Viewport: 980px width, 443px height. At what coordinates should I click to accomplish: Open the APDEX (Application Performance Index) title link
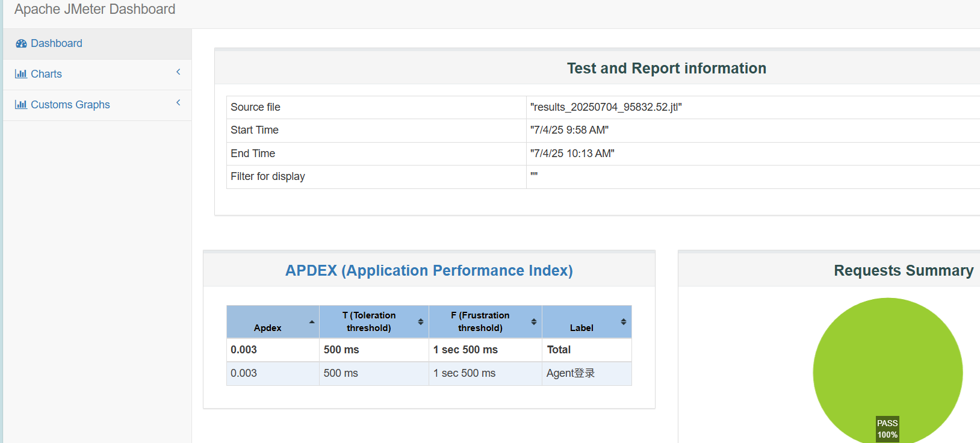(429, 271)
